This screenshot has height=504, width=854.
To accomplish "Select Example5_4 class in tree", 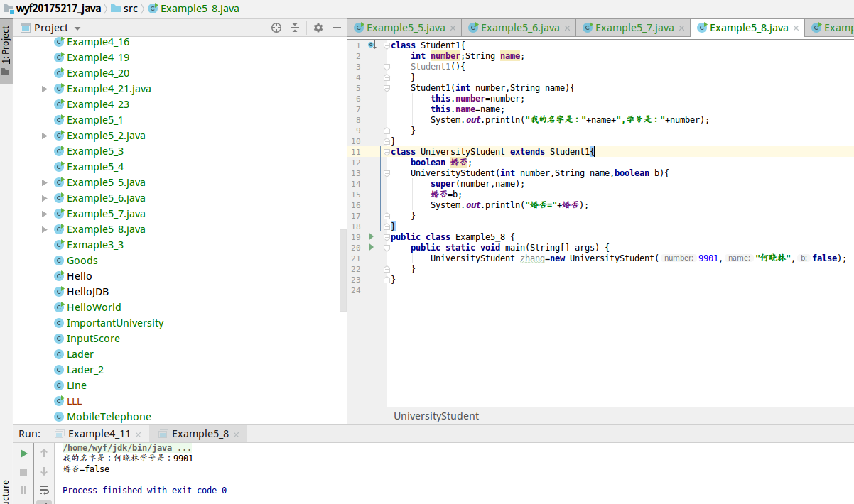I will point(95,167).
